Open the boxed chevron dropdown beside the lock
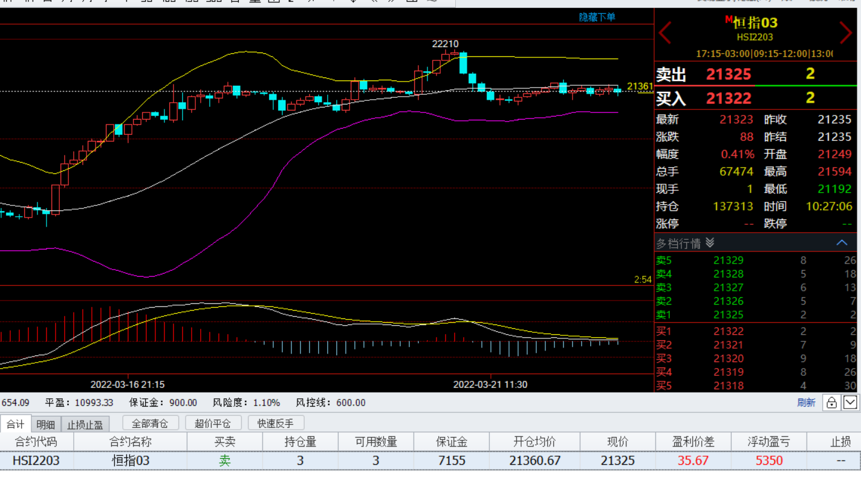This screenshot has width=861, height=504. coord(850,402)
